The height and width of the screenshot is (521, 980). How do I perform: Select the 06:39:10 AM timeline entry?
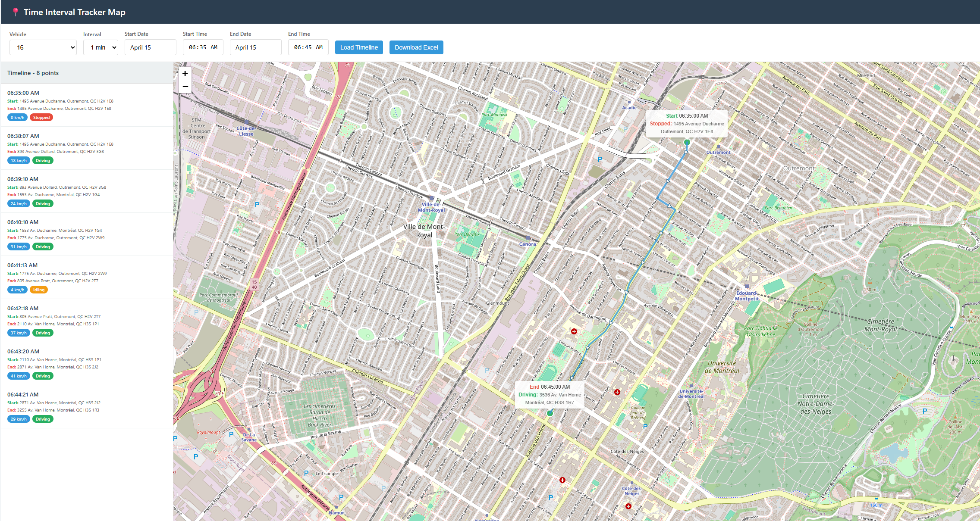(87, 191)
